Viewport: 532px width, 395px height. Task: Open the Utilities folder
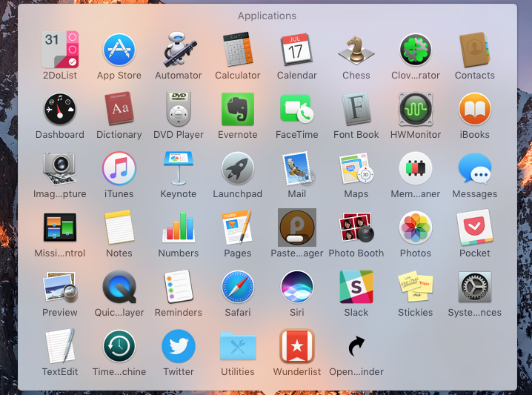point(238,346)
